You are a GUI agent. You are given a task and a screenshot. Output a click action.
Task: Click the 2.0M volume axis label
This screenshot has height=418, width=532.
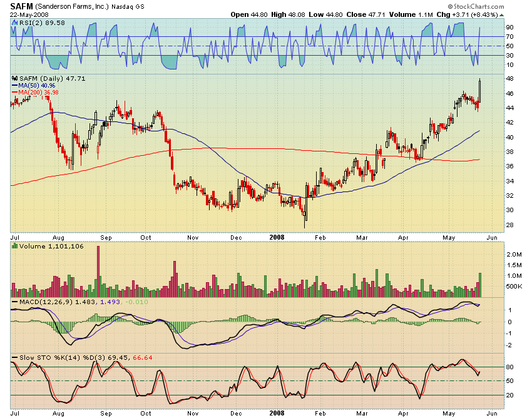(x=514, y=255)
